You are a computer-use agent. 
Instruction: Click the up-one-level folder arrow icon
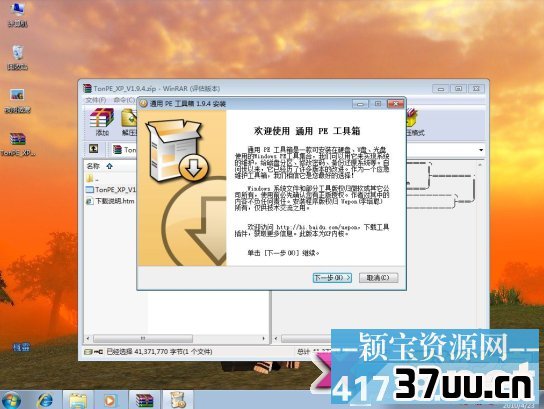pos(93,149)
